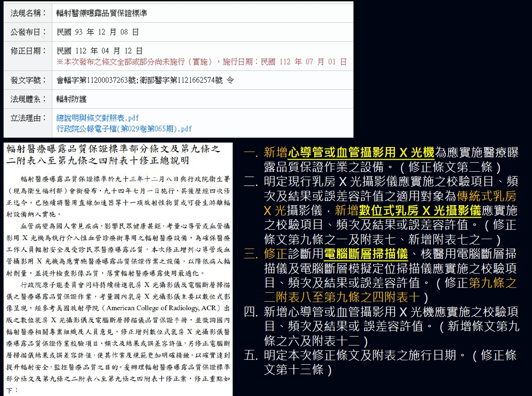
Task: Select the law title 輻射醫療曝露品質保證標準
Action: click(102, 13)
